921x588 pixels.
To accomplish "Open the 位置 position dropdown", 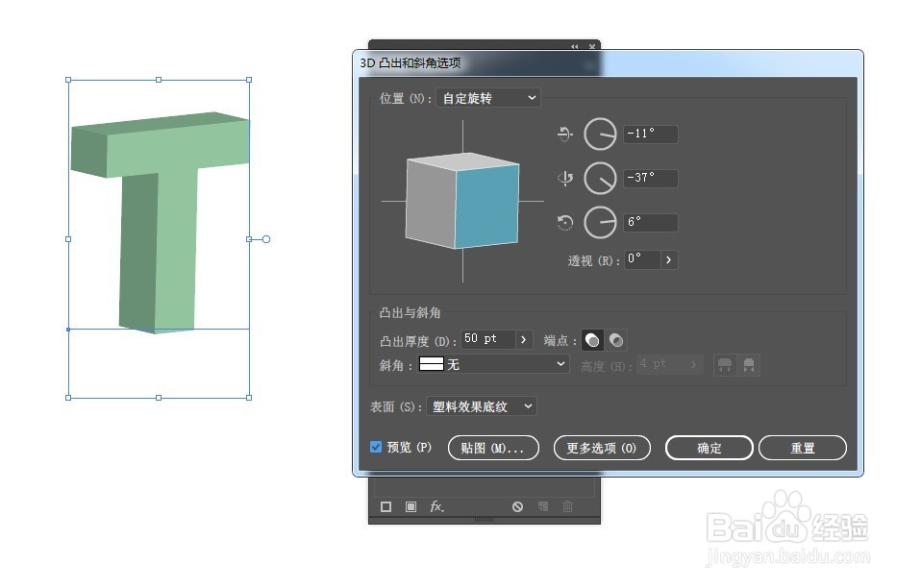I will click(487, 97).
